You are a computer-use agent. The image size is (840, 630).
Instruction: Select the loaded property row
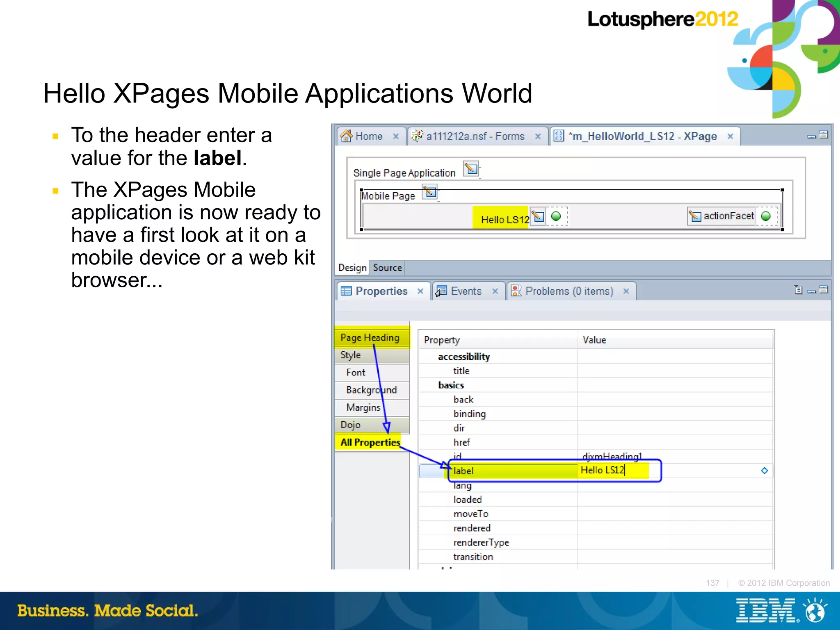tap(596, 500)
